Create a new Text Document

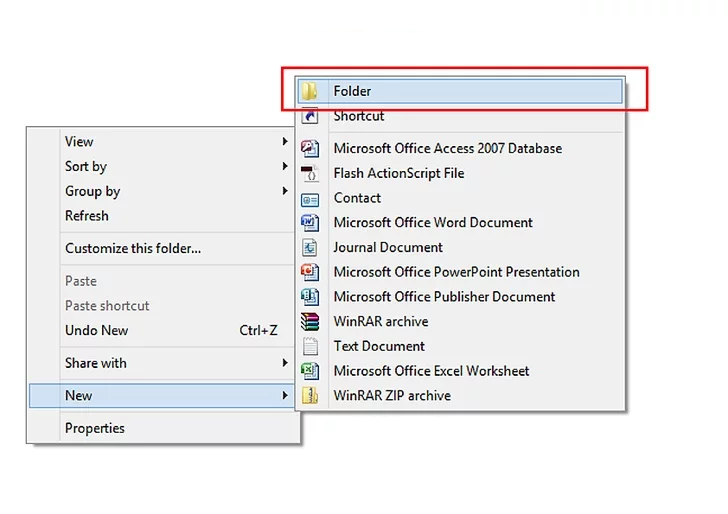point(379,346)
